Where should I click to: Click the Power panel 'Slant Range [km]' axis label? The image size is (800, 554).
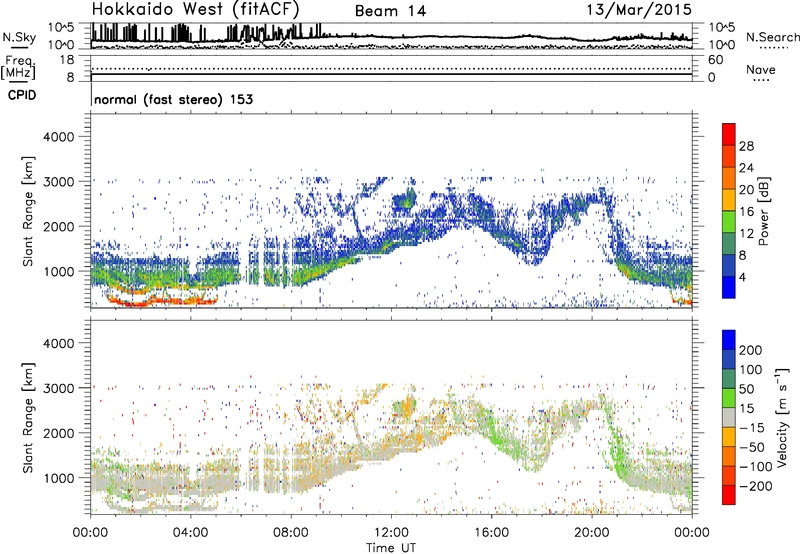(28, 211)
